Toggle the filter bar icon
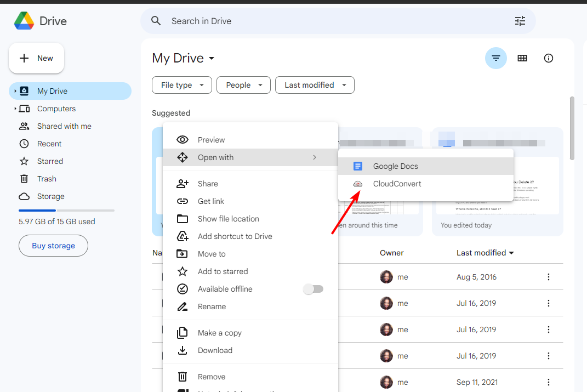This screenshot has width=587, height=392. click(x=496, y=58)
